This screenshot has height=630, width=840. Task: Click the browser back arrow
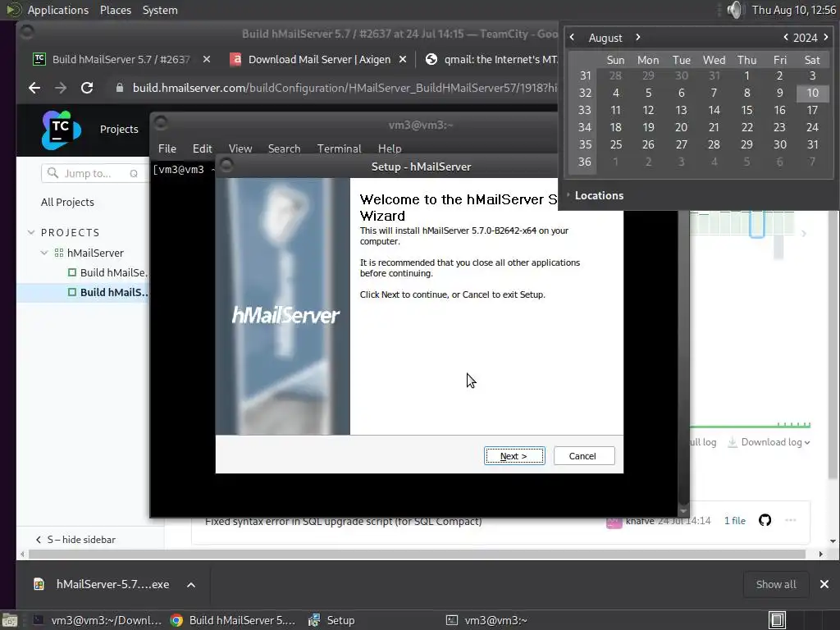34,88
